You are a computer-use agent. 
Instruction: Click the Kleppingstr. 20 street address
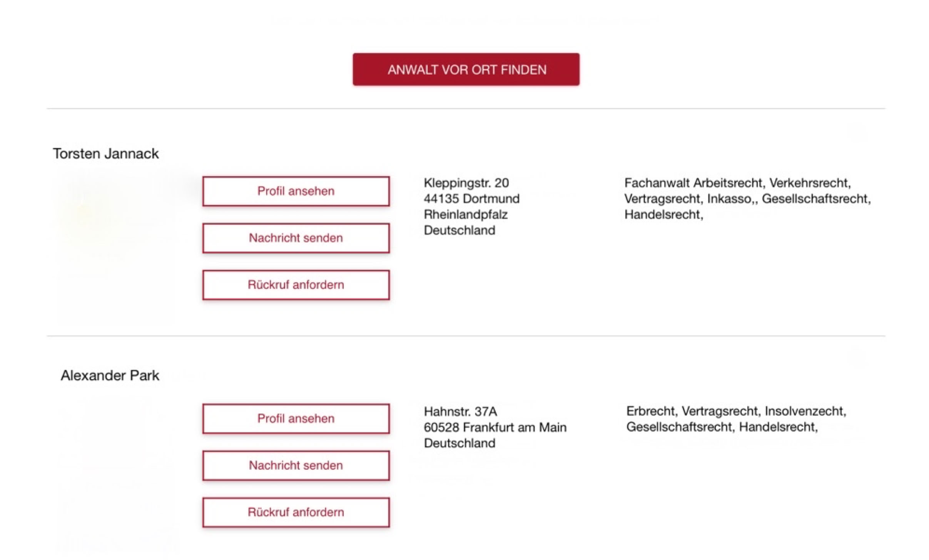pos(466,183)
